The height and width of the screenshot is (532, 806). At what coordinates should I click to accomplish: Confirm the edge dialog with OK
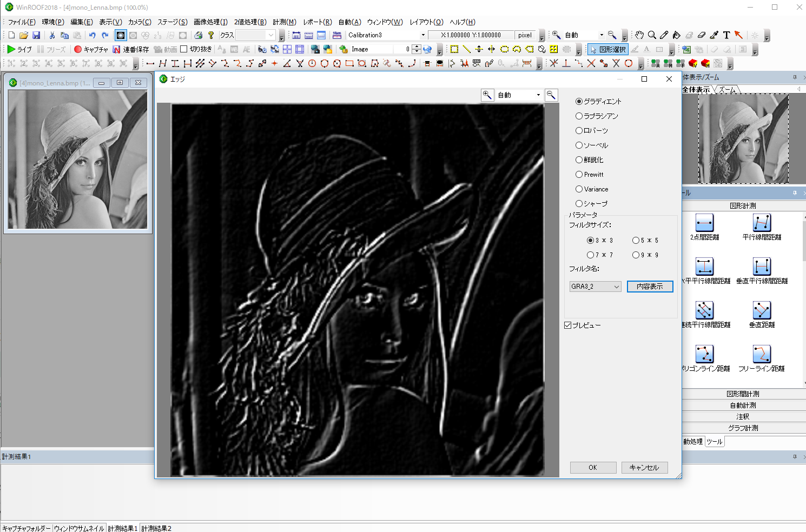pyautogui.click(x=593, y=468)
